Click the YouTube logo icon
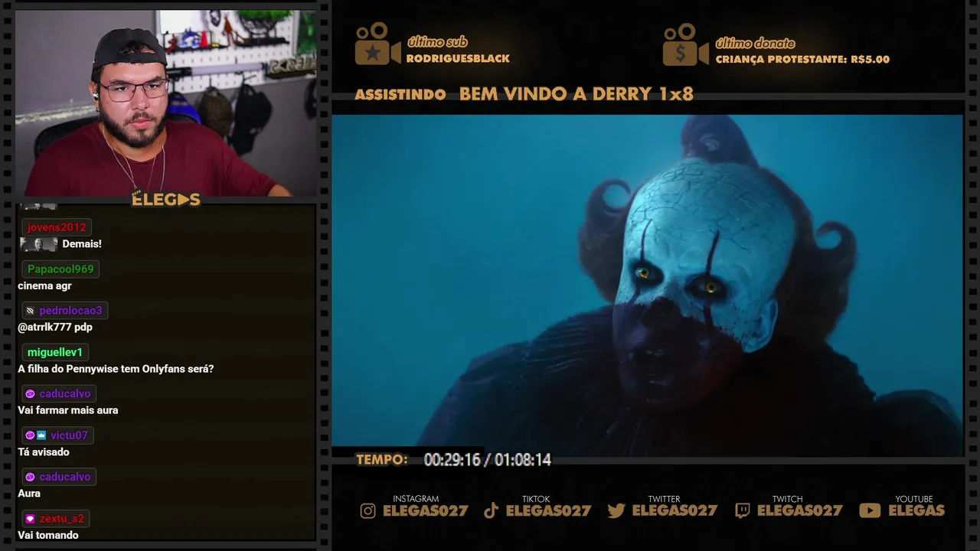This screenshot has height=551, width=980. click(x=870, y=511)
